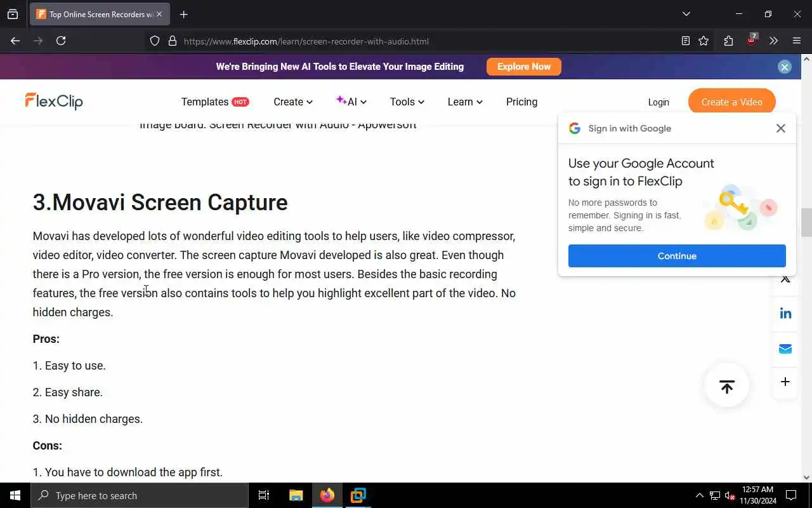Image resolution: width=812 pixels, height=508 pixels.
Task: Click the text "1. Easy to use."
Action: click(x=69, y=366)
